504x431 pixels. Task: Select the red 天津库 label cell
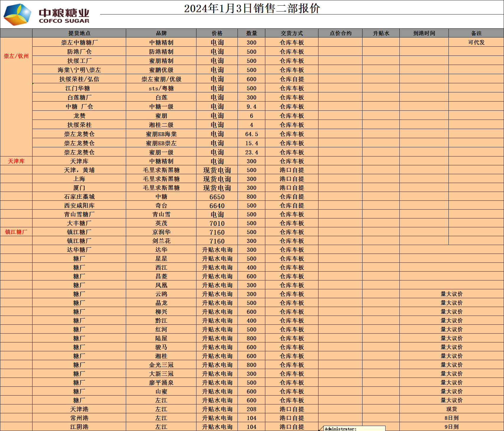click(16, 161)
